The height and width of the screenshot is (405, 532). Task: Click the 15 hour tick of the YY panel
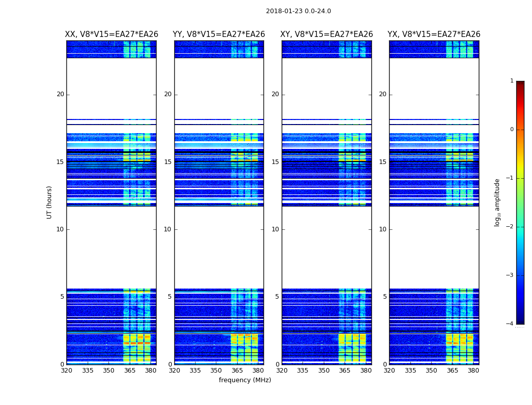[168, 162]
